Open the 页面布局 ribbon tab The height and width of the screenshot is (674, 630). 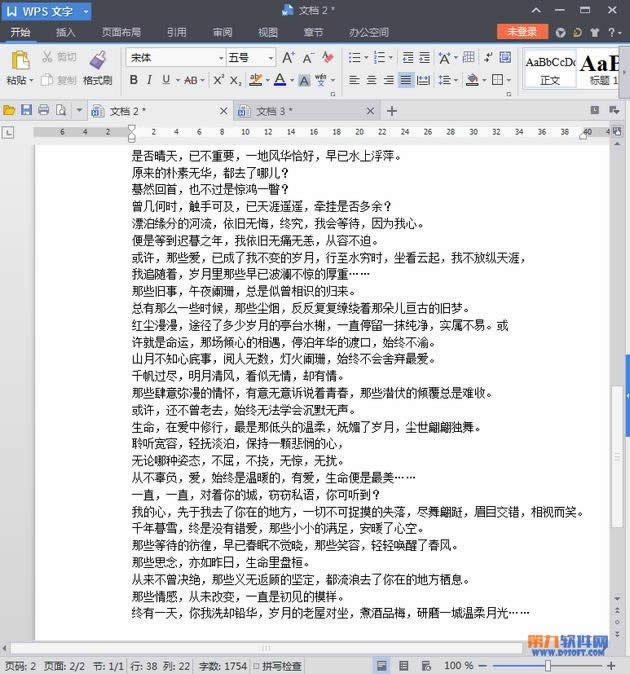[121, 32]
